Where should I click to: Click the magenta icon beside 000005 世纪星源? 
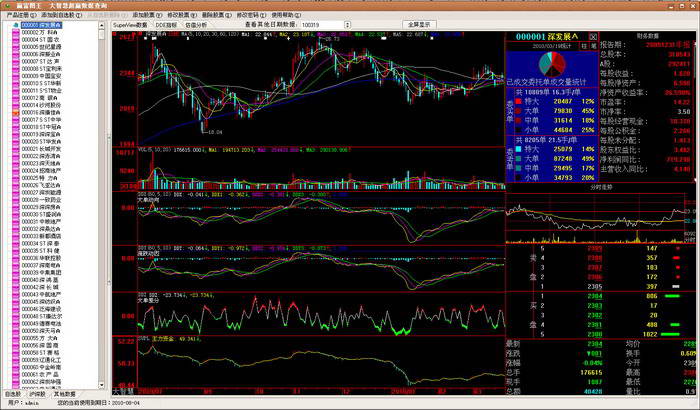point(16,47)
